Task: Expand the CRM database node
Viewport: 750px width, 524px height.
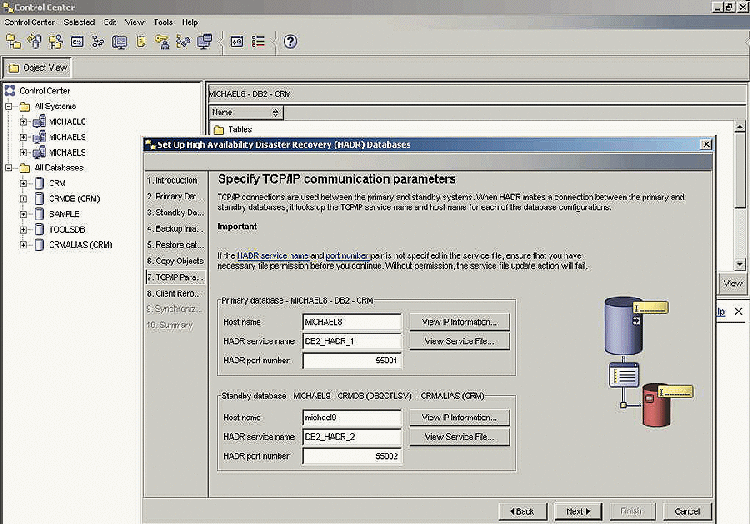Action: 23,183
